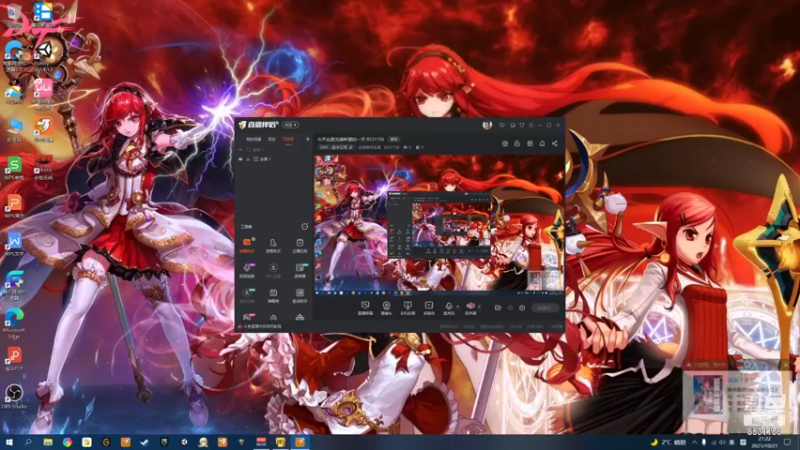The height and width of the screenshot is (450, 800).
Task: Open Chrome from the taskbar
Action: (x=67, y=442)
